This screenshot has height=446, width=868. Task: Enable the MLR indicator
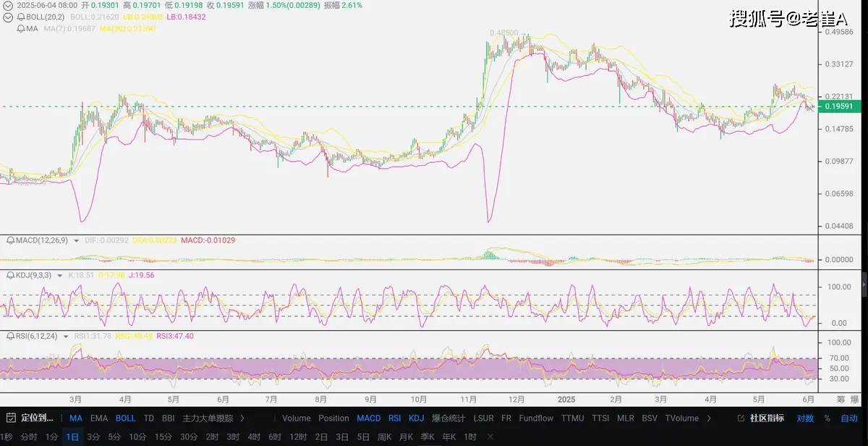[x=626, y=418]
